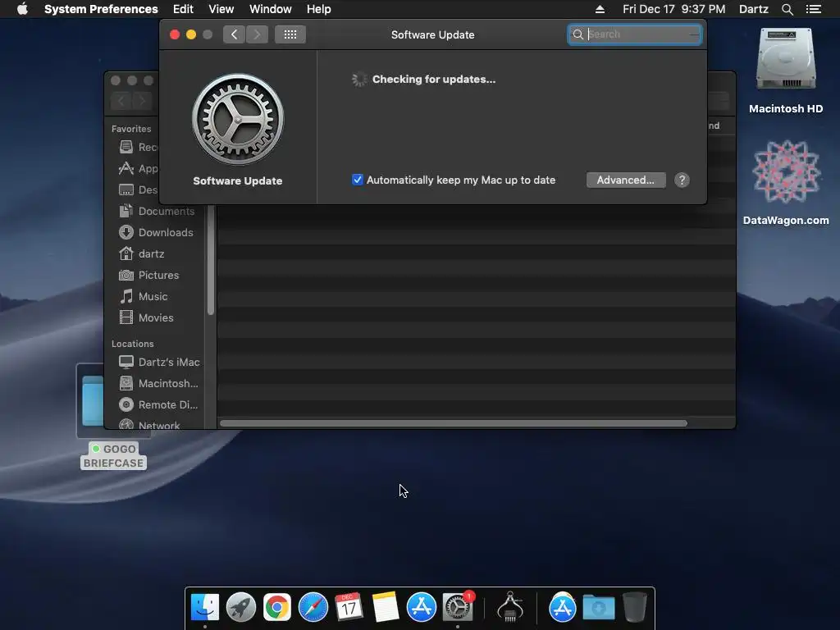Open Google Chrome from the Dock
This screenshot has height=630, width=840.
point(276,608)
